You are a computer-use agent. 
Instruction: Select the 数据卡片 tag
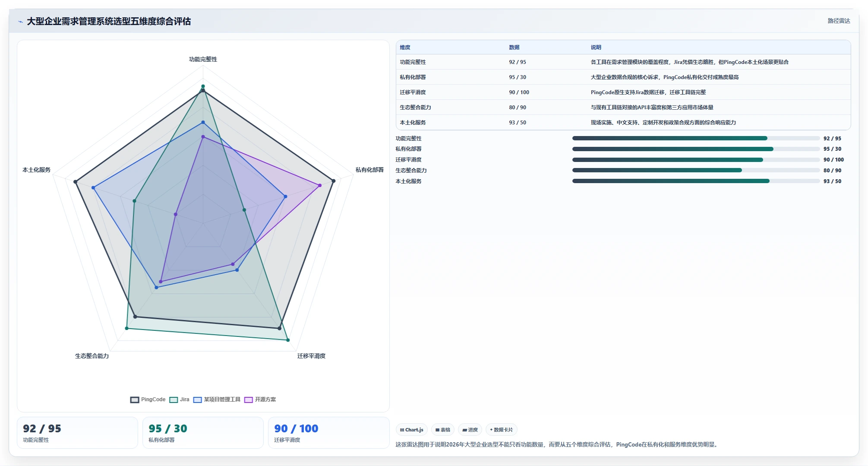[x=502, y=430]
